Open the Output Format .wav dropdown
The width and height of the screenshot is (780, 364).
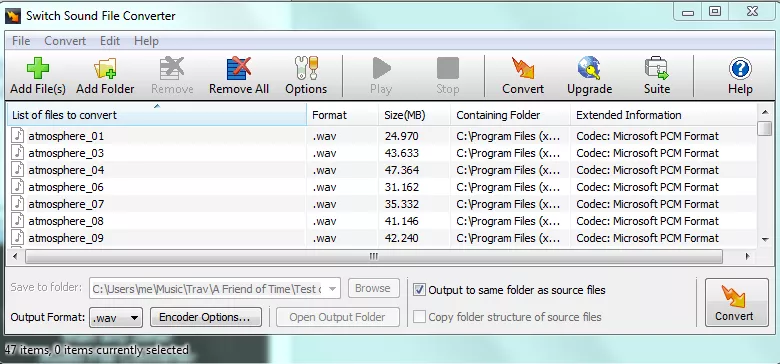[x=116, y=317]
